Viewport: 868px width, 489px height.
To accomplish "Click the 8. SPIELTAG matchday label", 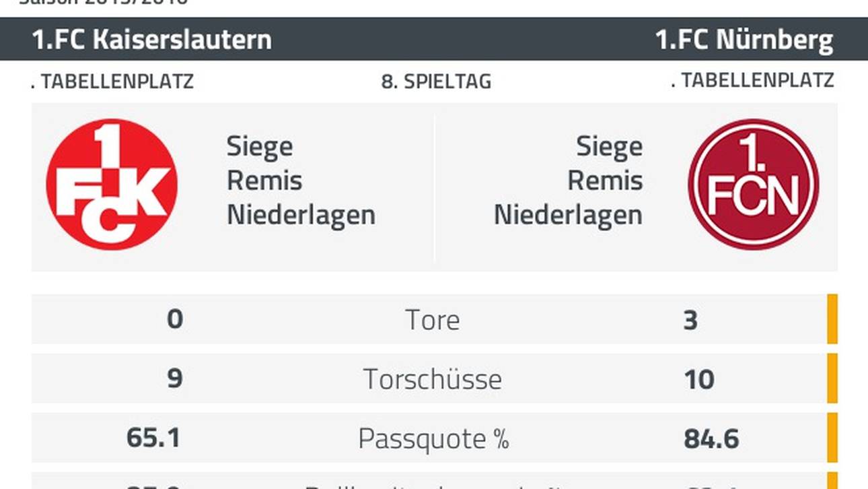I will (x=436, y=81).
